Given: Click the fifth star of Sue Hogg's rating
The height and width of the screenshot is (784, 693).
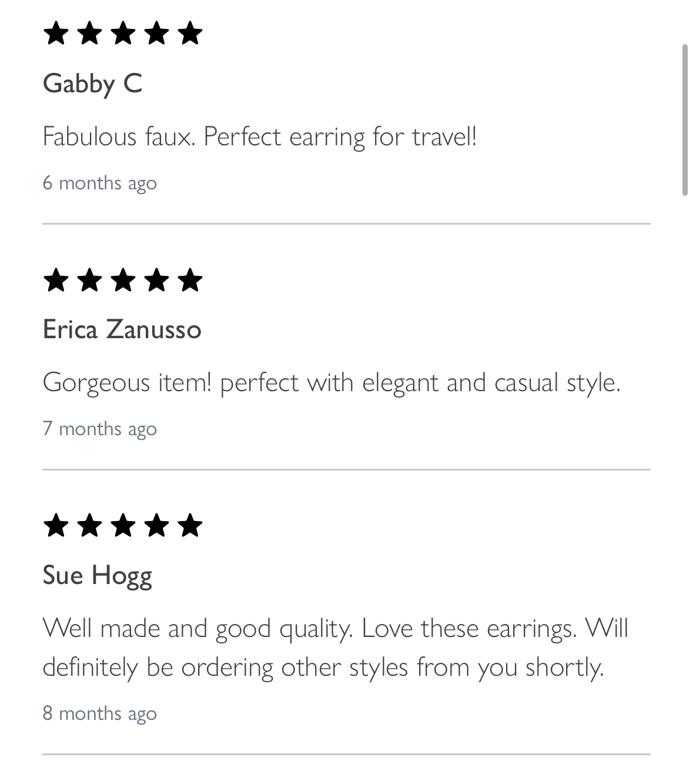Looking at the screenshot, I should (190, 526).
